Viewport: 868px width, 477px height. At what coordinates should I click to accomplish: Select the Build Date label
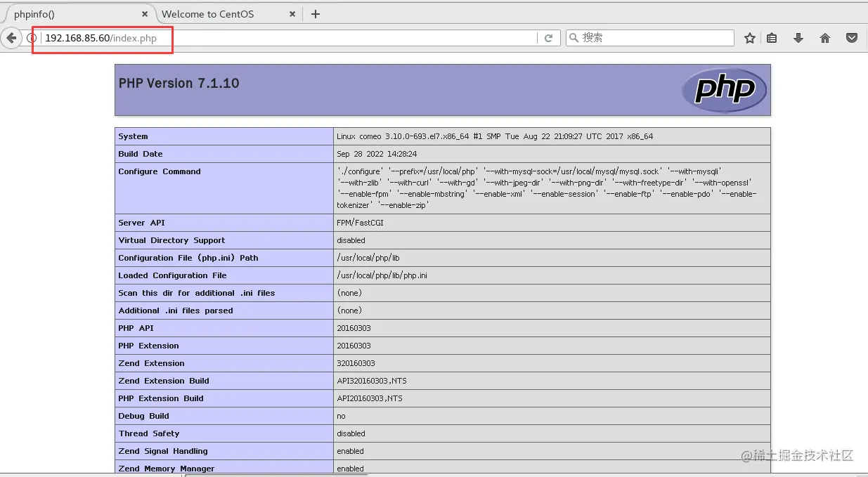141,154
